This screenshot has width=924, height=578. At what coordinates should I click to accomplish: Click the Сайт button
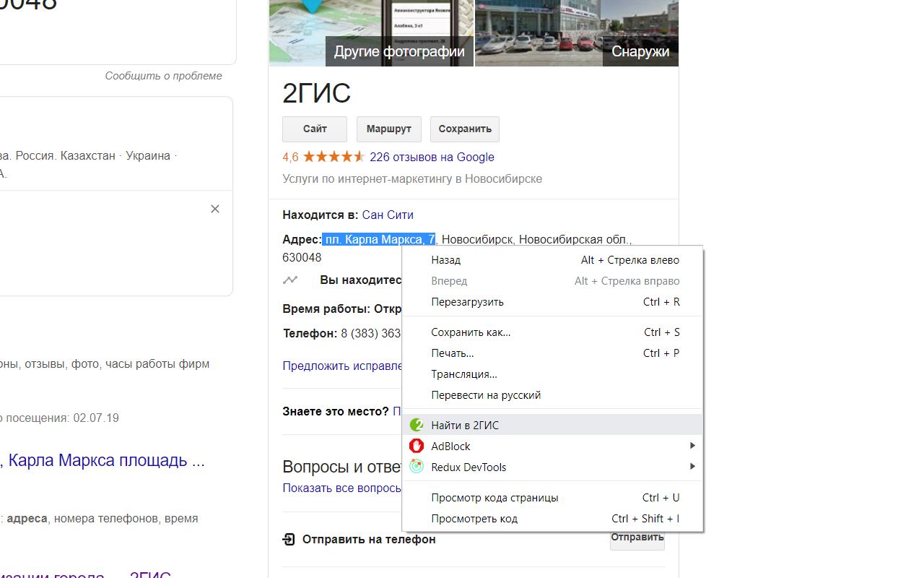point(314,129)
